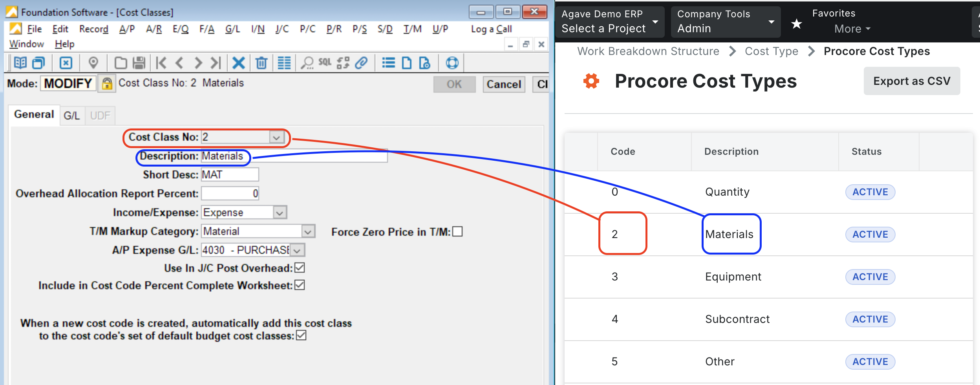
Task: Click Work Breakdown Structure breadcrumb
Action: tap(648, 51)
